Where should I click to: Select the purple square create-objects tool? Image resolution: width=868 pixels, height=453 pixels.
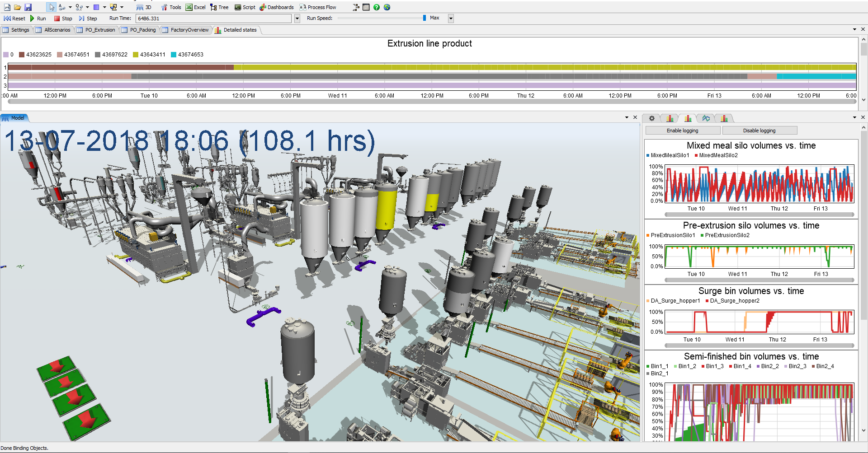click(x=96, y=7)
